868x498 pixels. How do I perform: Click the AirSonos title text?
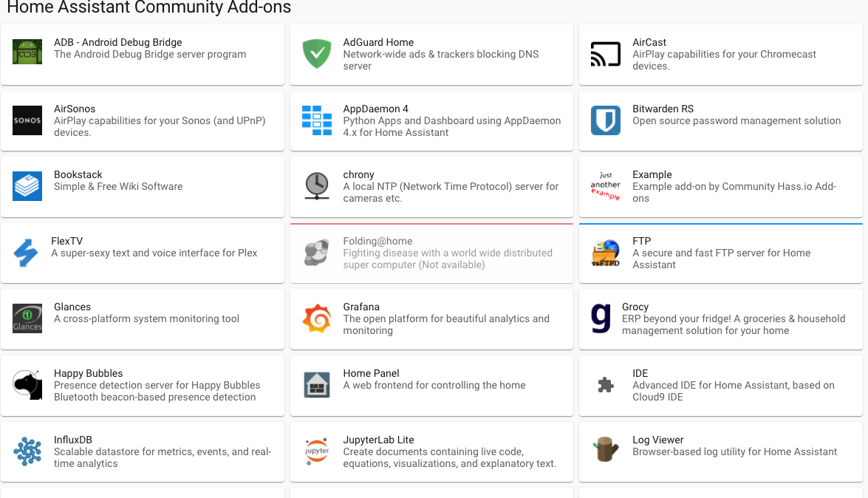[74, 109]
